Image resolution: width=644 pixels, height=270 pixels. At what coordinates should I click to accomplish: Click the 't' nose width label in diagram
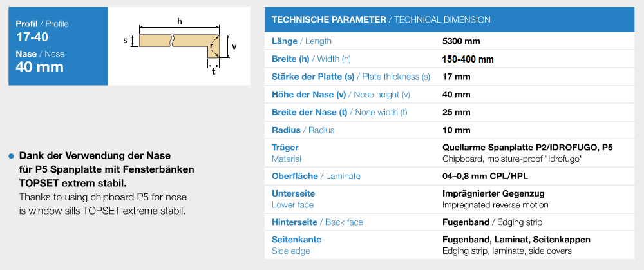214,72
